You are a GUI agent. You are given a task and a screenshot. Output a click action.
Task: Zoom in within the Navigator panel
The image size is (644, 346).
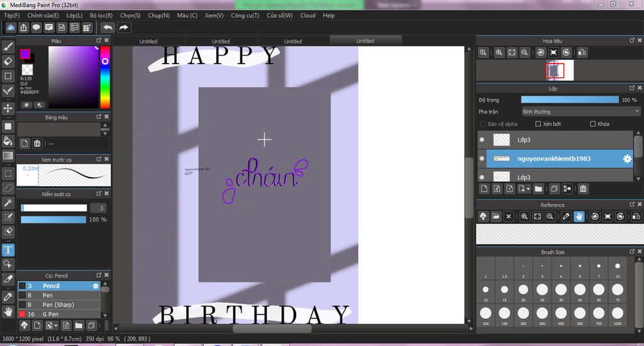click(x=499, y=53)
